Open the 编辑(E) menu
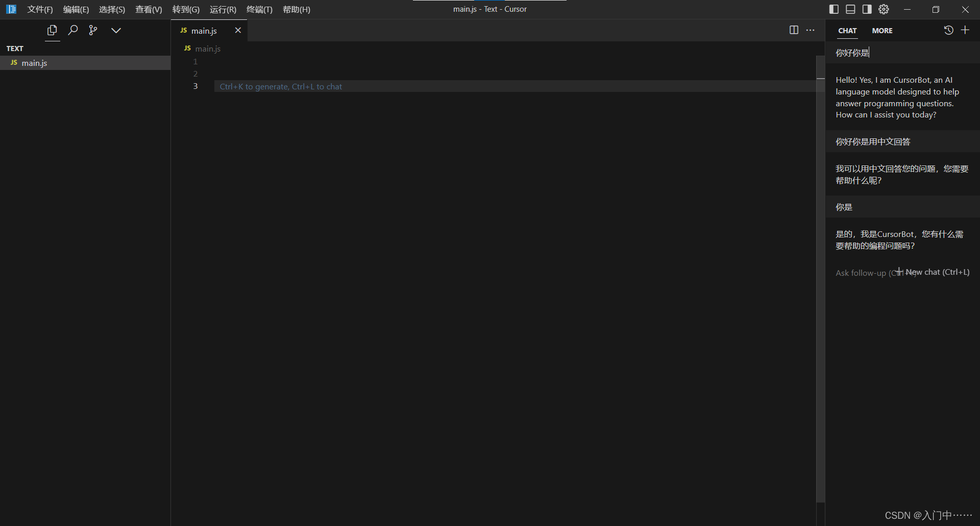The height and width of the screenshot is (526, 980). [76, 9]
